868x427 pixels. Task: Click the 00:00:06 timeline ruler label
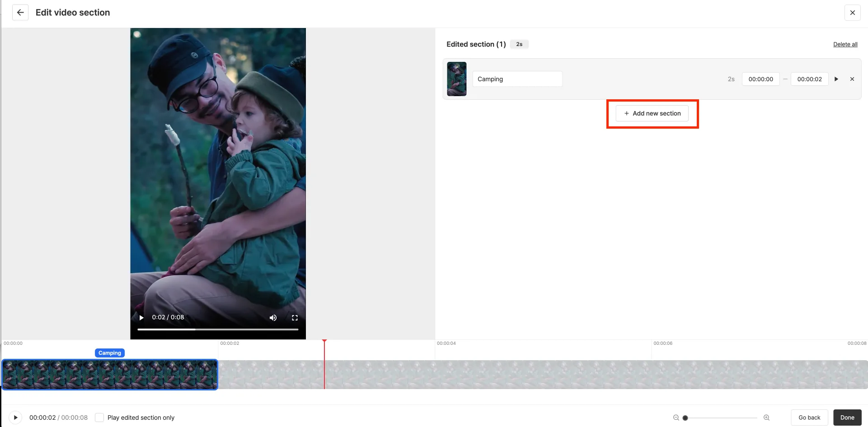click(x=663, y=343)
